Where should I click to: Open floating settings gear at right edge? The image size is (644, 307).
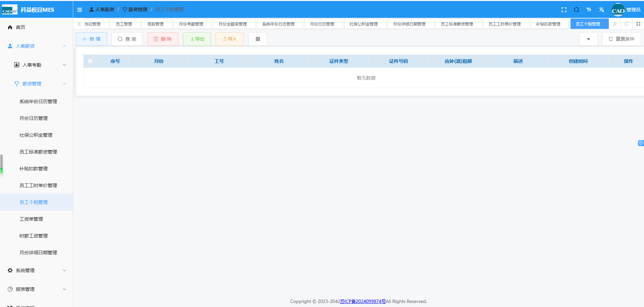point(641,143)
